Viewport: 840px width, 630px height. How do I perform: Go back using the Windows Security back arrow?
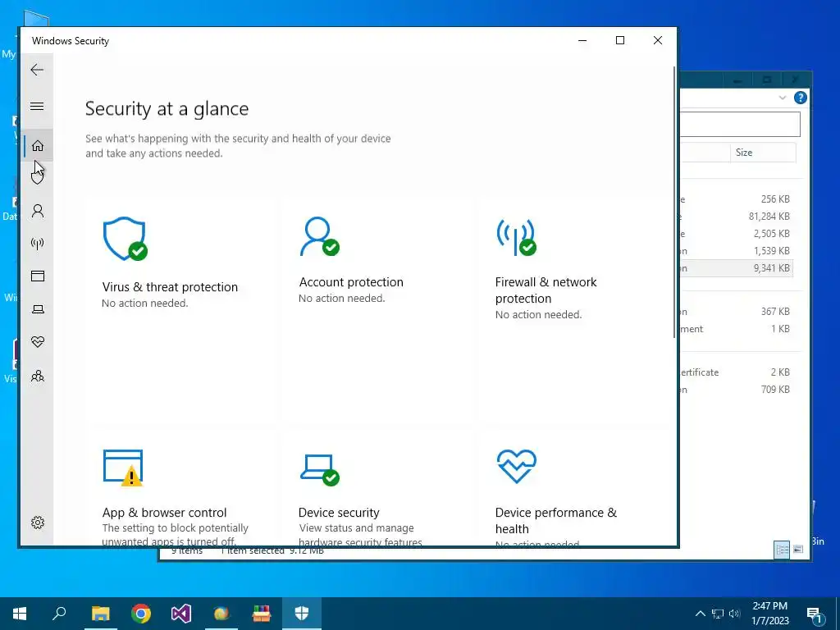tap(37, 70)
